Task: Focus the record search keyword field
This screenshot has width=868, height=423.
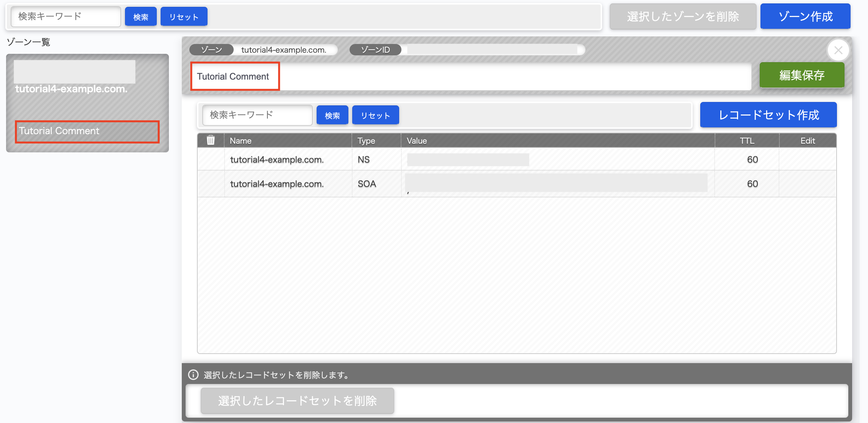Action: [x=257, y=115]
